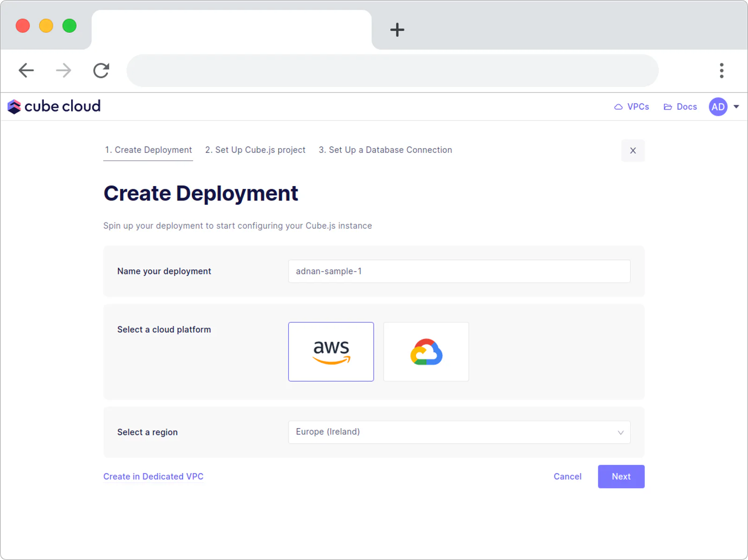Click the AD user avatar

pos(718,107)
